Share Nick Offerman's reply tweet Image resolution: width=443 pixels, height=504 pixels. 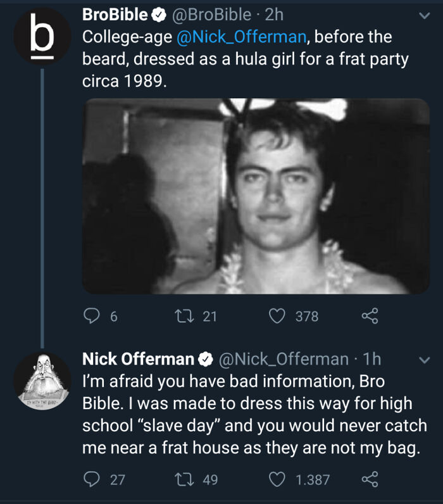(x=369, y=480)
